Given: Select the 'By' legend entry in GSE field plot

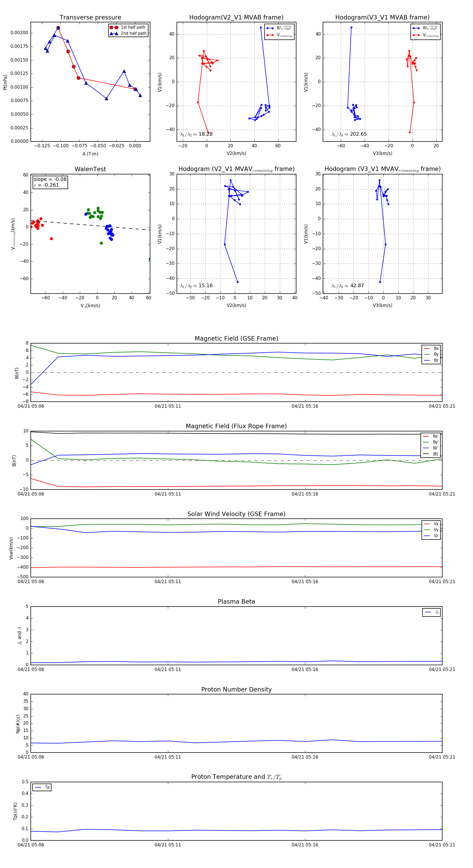Looking at the screenshot, I should (431, 354).
